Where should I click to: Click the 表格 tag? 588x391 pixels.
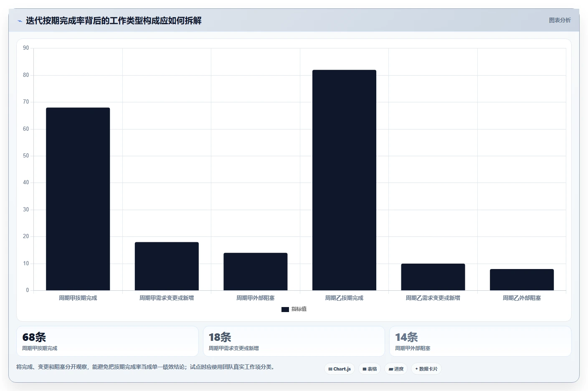point(370,369)
